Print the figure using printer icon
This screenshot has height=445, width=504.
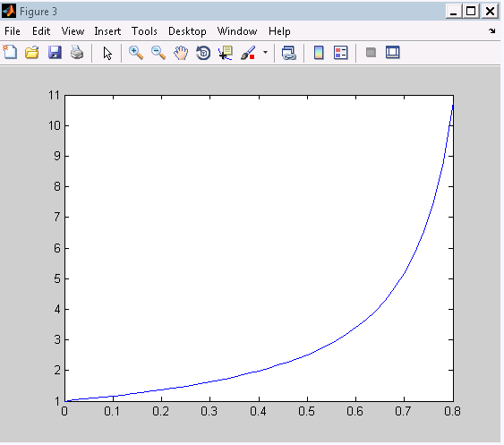point(77,53)
